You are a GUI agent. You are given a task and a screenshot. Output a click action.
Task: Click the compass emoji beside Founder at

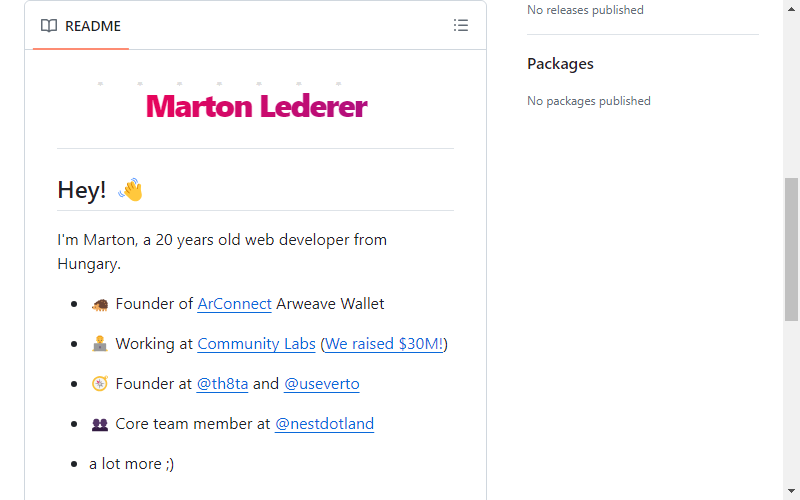(x=99, y=384)
